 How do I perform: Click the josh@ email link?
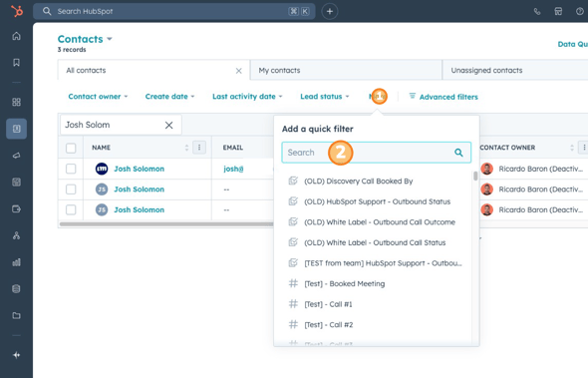click(x=233, y=169)
